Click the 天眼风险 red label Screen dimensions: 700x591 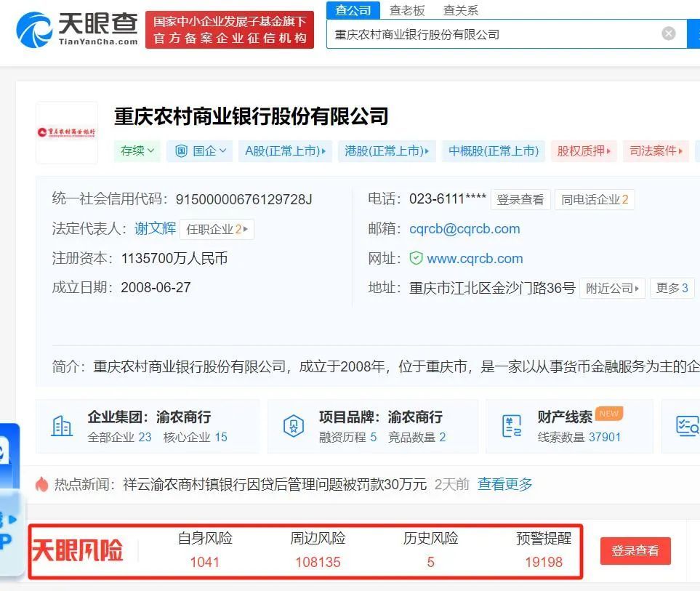point(77,550)
